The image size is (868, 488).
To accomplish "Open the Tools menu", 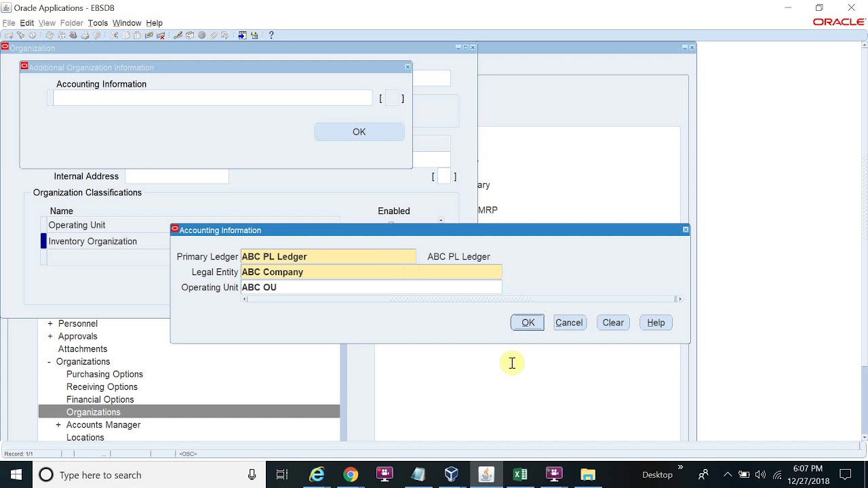I will coord(98,23).
